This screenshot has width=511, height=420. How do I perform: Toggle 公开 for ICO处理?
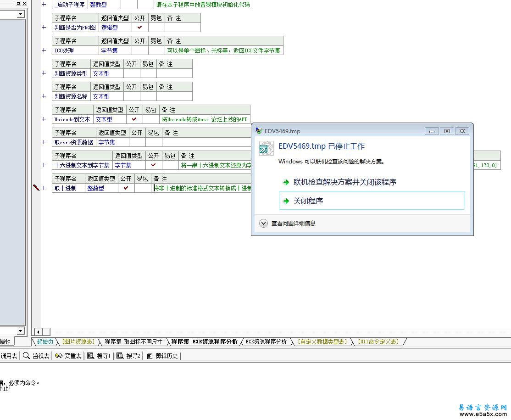(140, 50)
